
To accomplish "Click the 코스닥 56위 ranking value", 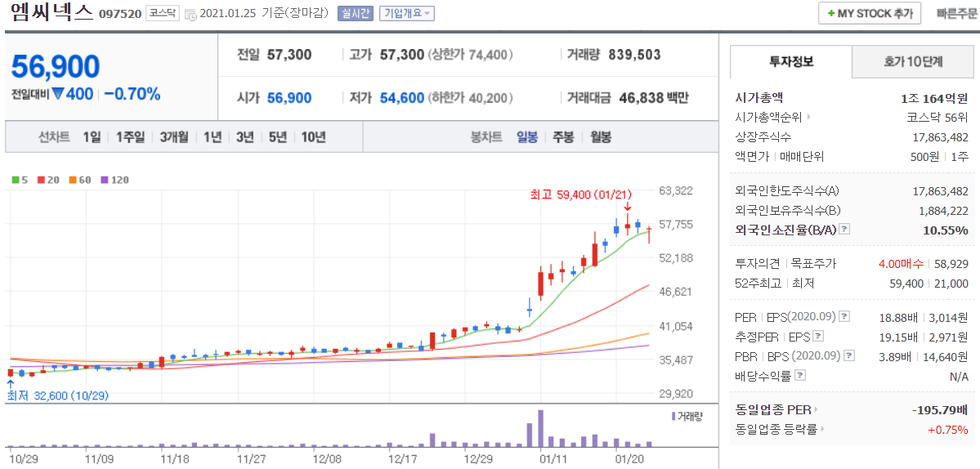I will (x=937, y=117).
